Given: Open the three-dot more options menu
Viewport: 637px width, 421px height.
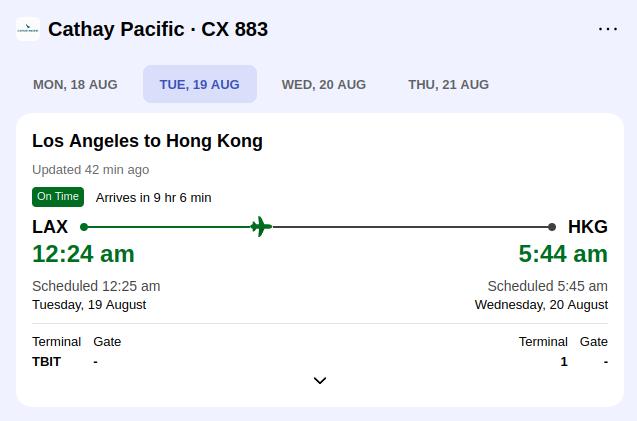Looking at the screenshot, I should pos(608,29).
